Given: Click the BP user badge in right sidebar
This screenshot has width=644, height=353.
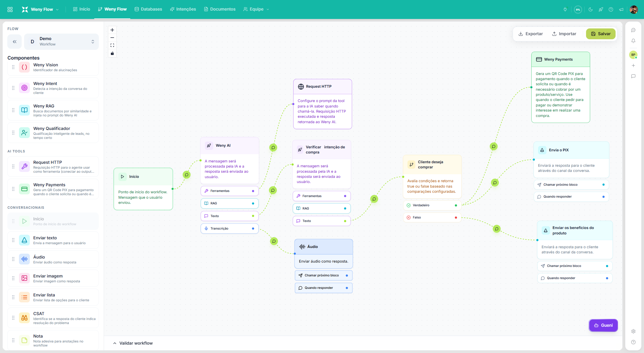Looking at the screenshot, I should (x=633, y=55).
